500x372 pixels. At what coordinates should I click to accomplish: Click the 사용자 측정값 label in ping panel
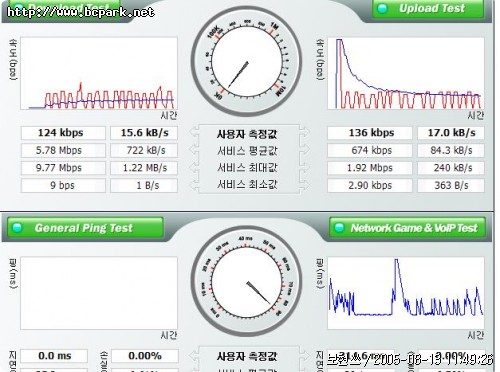[247, 357]
